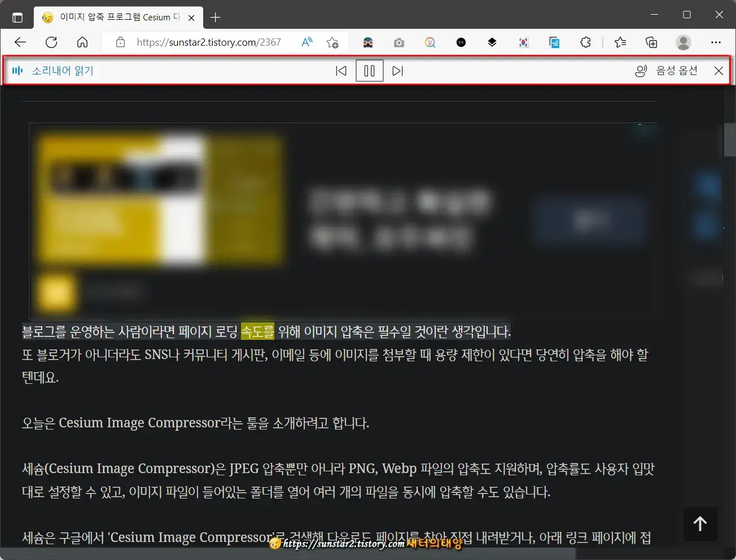Close the 소리내어 읽기 toolbar

coord(719,71)
